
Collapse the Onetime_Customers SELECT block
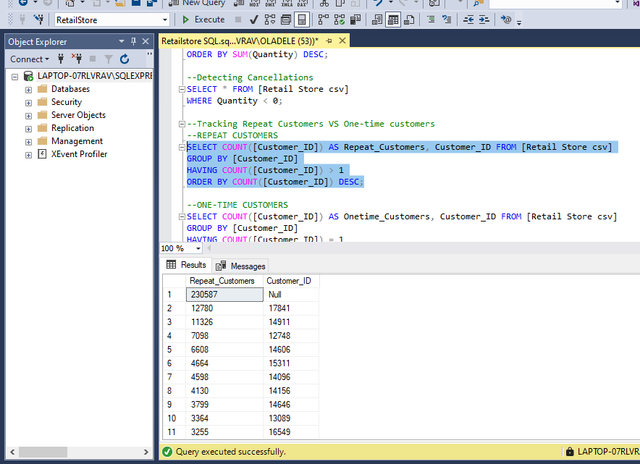[x=182, y=217]
